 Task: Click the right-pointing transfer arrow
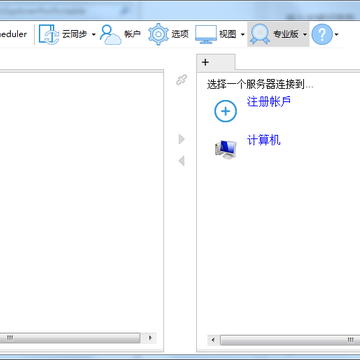(x=182, y=139)
